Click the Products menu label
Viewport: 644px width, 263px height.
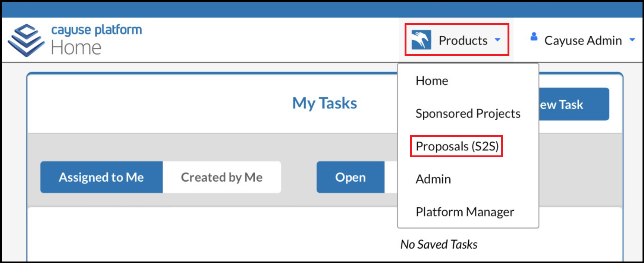tap(463, 40)
